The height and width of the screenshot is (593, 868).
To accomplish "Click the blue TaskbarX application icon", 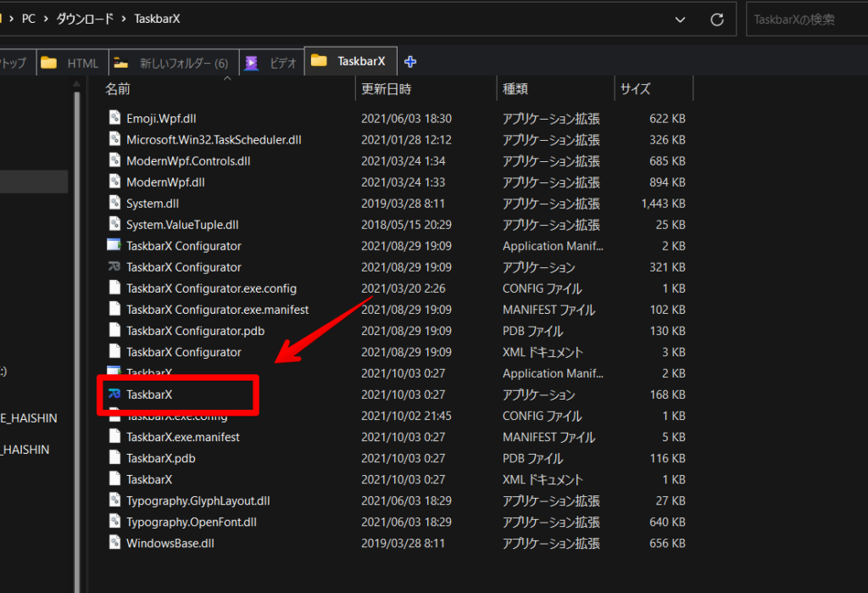I will pos(114,394).
